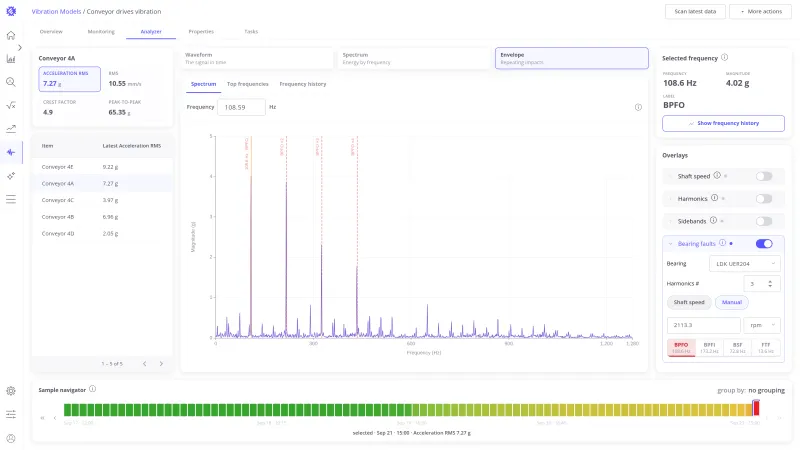Click info icon beside Shaft speed overlay
The width and height of the screenshot is (800, 450).
pos(717,176)
